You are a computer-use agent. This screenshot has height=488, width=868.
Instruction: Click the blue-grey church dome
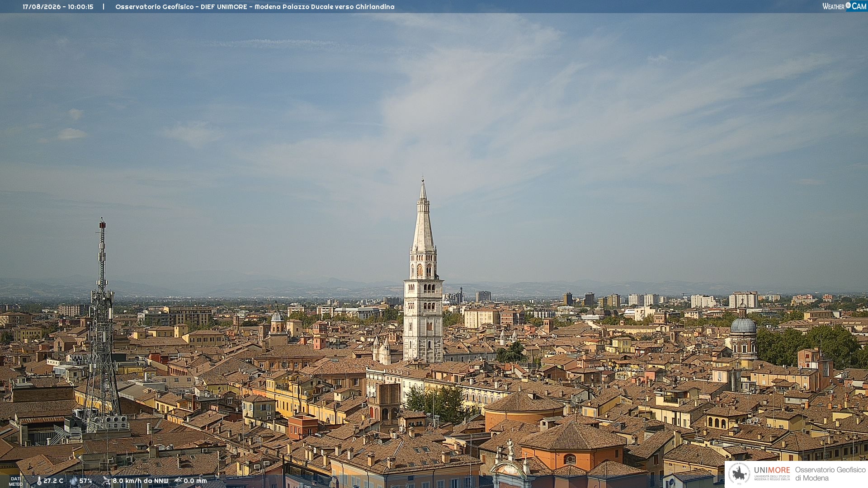point(743,325)
